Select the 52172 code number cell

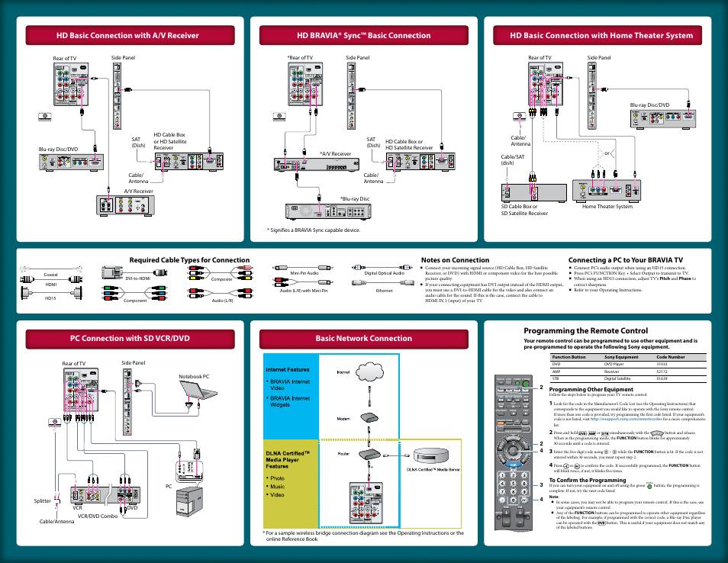tap(662, 372)
